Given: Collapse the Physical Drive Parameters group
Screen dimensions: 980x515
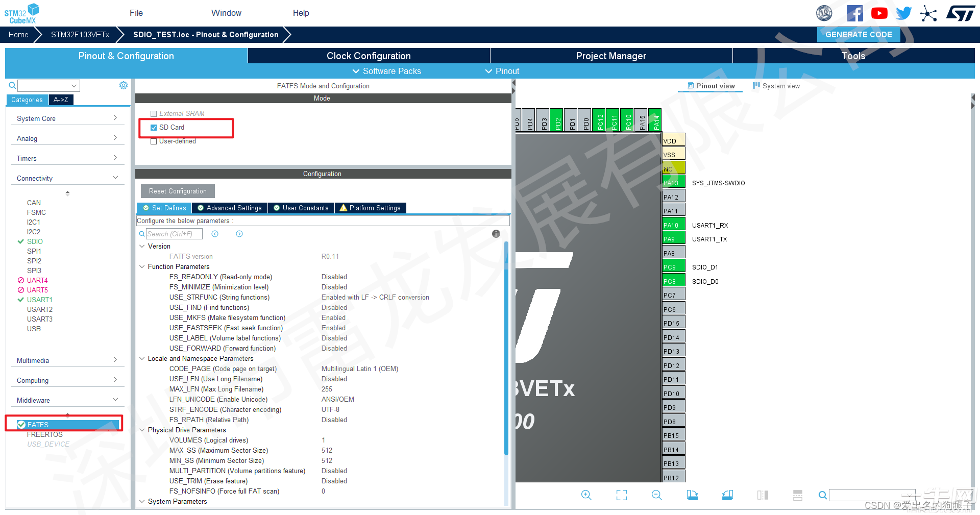Looking at the screenshot, I should (142, 430).
